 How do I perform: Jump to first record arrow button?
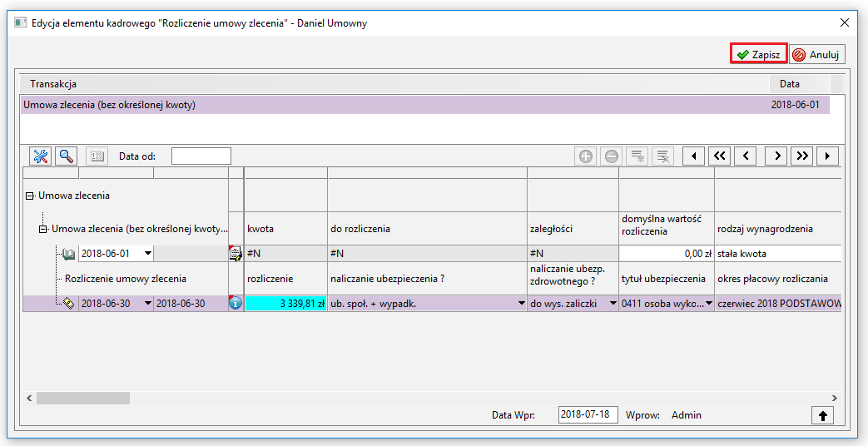coord(693,156)
